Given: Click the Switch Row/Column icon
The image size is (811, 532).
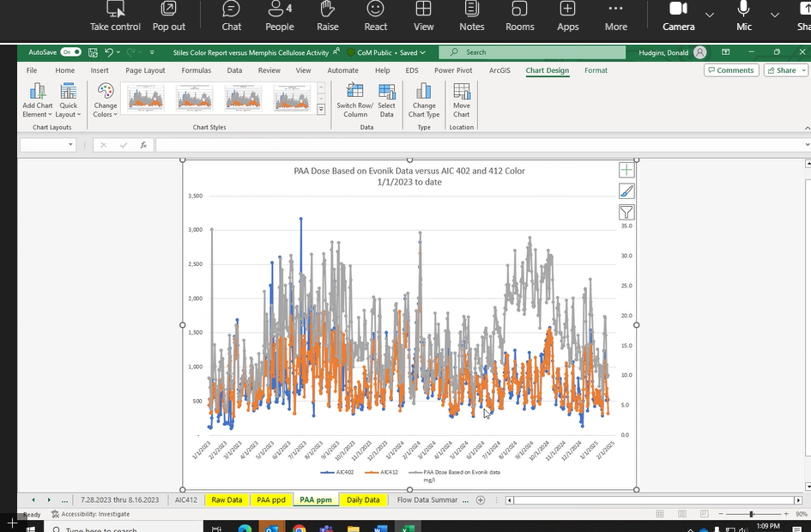Looking at the screenshot, I should (x=355, y=93).
